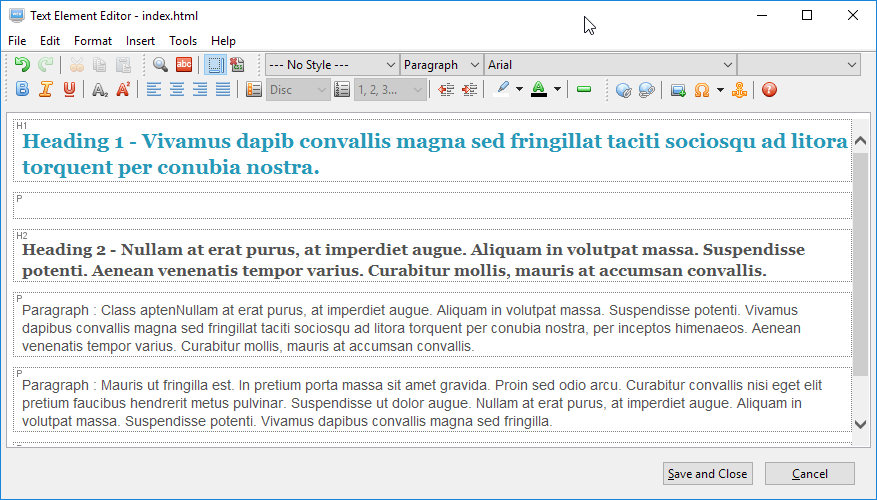This screenshot has height=500, width=877.
Task: Cut selection with scissors icon
Action: point(77,65)
